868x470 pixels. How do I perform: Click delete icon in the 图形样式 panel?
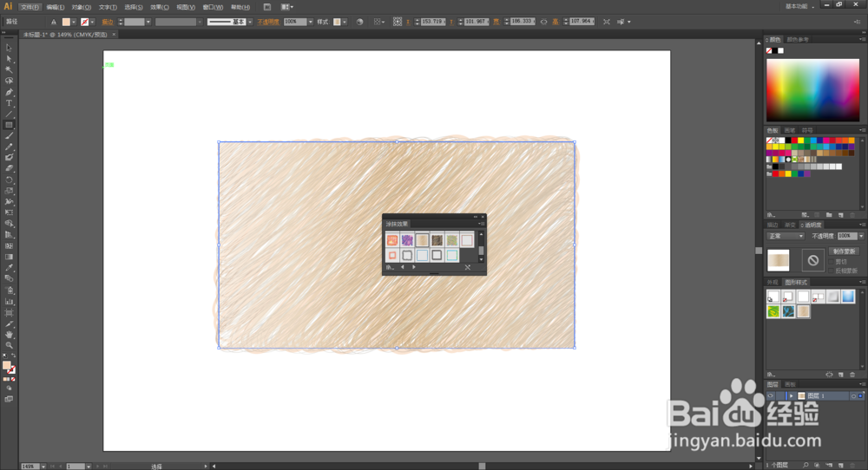(x=852, y=375)
